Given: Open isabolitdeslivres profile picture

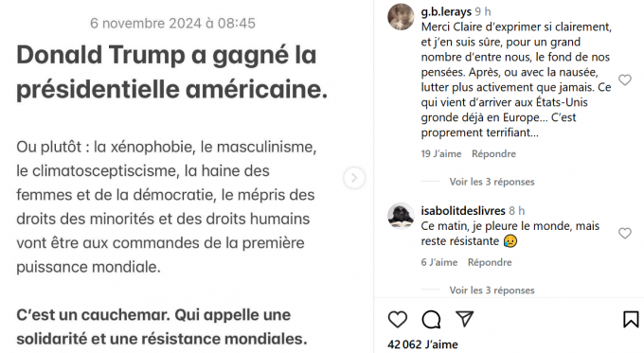Looking at the screenshot, I should click(x=401, y=215).
